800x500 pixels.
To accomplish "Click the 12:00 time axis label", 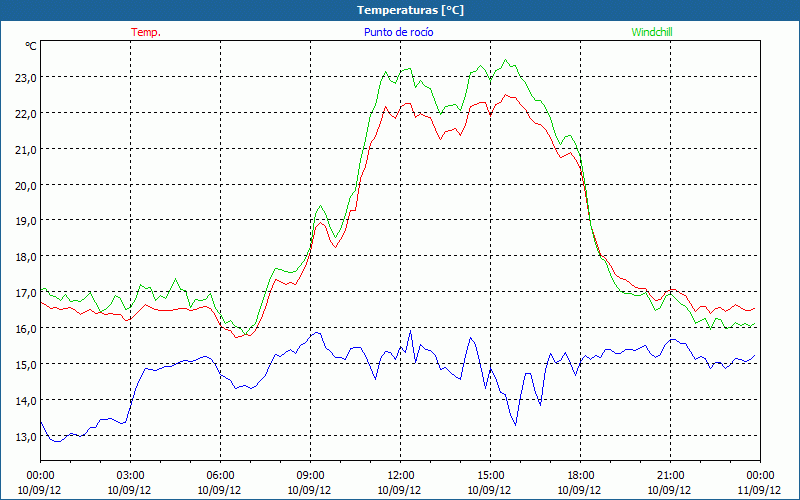I will (x=401, y=476).
